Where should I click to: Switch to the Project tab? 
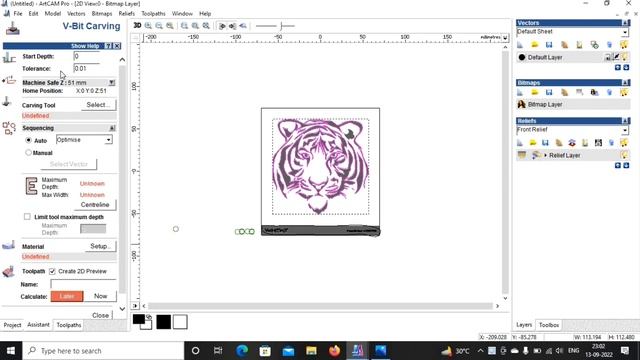point(12,325)
